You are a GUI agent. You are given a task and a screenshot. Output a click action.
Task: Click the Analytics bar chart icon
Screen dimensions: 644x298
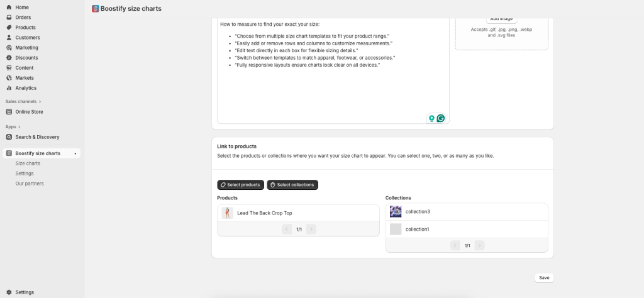coord(9,88)
